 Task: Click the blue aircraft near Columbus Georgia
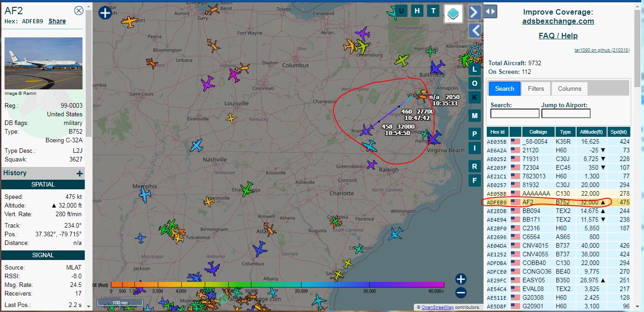tap(260, 249)
